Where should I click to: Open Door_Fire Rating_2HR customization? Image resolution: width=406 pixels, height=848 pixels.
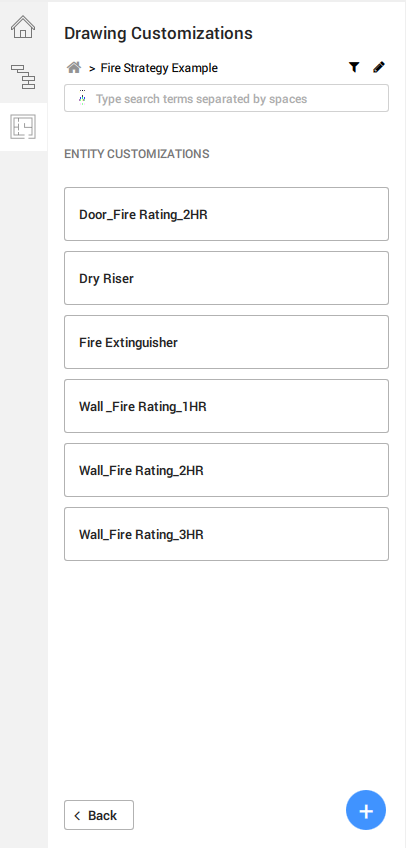pyautogui.click(x=227, y=214)
